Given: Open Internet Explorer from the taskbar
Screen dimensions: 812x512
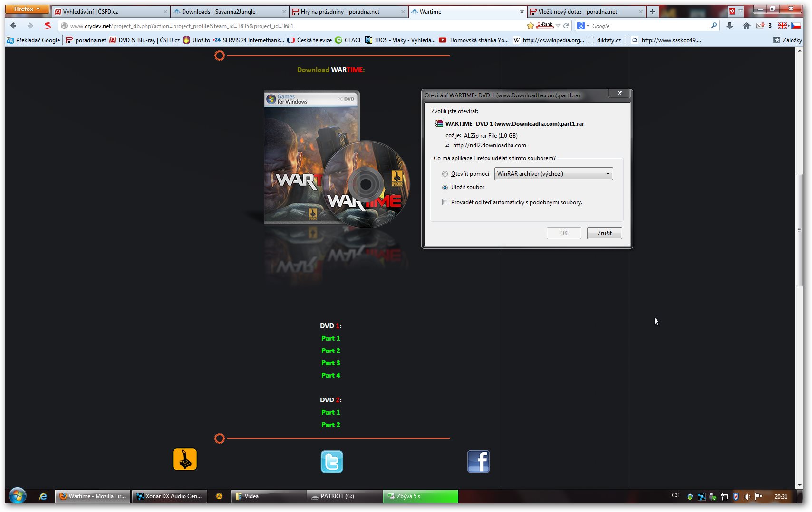Looking at the screenshot, I should (43, 496).
